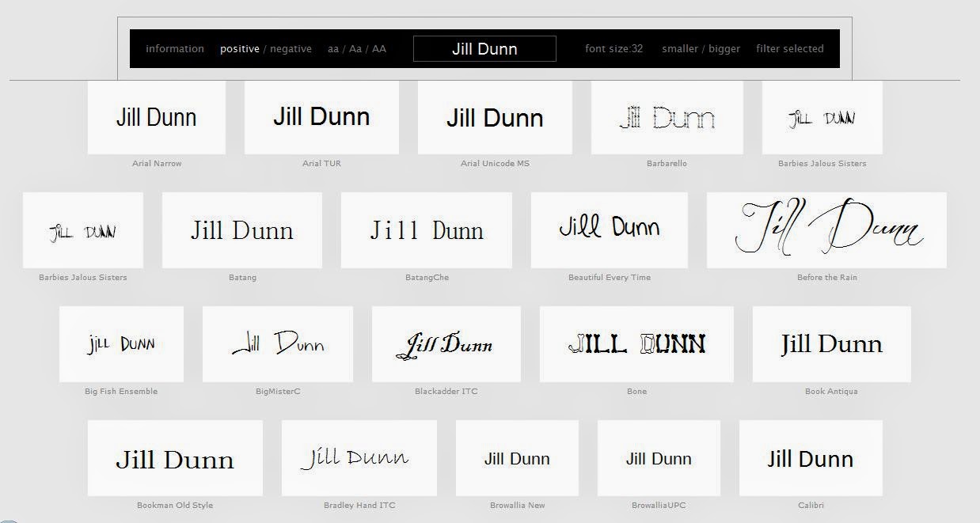Make the previews smaller
Screen dimensions: 980x523
pyautogui.click(x=680, y=49)
